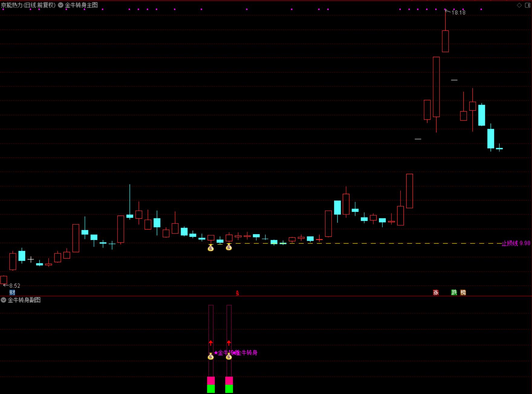Click the 8.52 low price label
This screenshot has height=394, width=532.
[15, 286]
